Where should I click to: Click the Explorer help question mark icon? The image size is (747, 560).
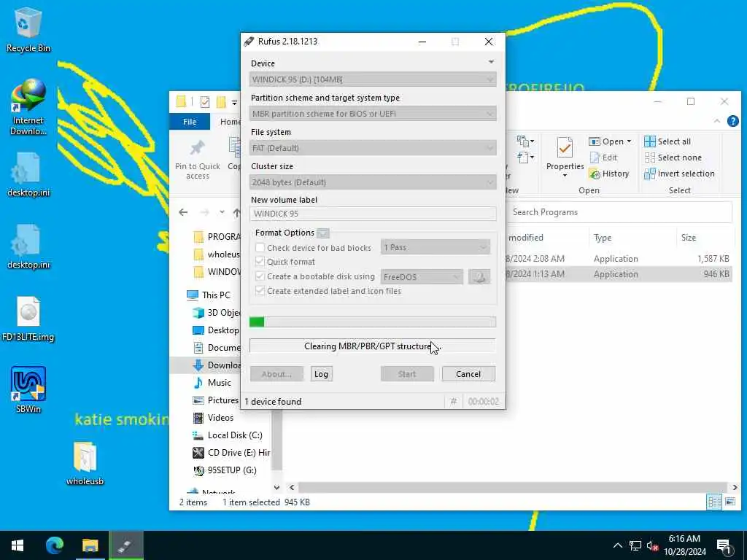click(732, 122)
